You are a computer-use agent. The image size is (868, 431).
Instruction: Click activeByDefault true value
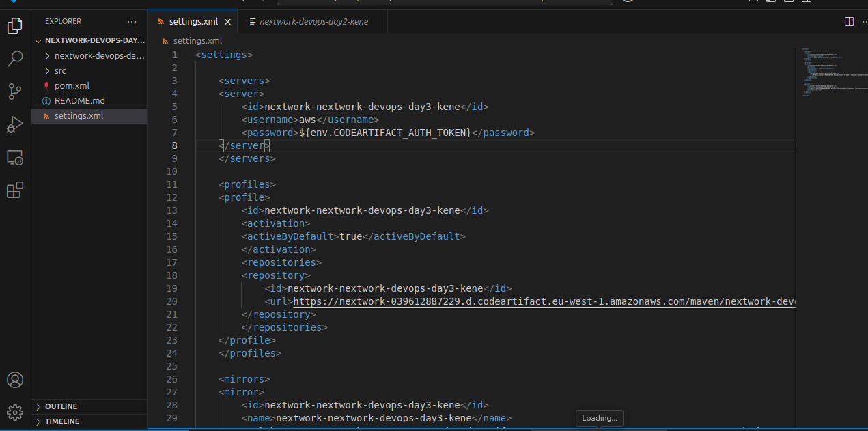pos(351,236)
